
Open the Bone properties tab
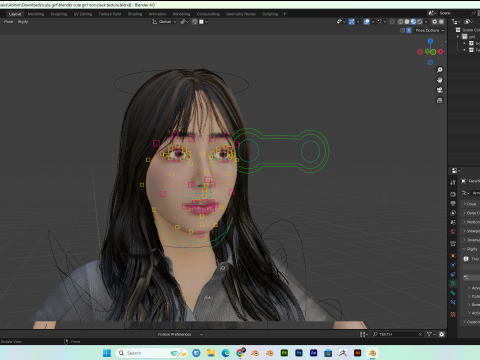[x=453, y=293]
